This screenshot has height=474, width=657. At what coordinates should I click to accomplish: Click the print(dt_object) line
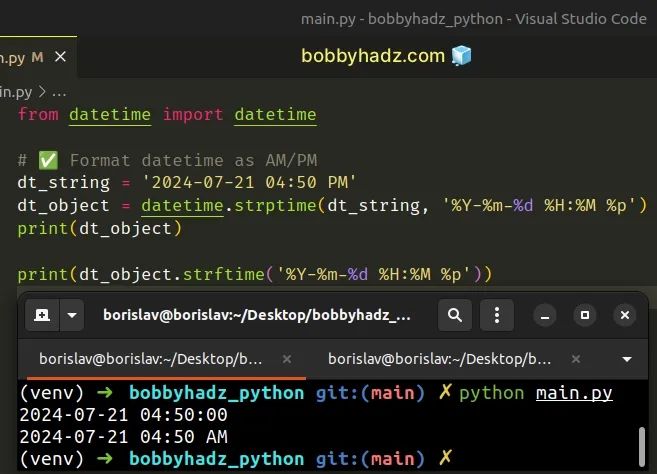pyautogui.click(x=100, y=229)
